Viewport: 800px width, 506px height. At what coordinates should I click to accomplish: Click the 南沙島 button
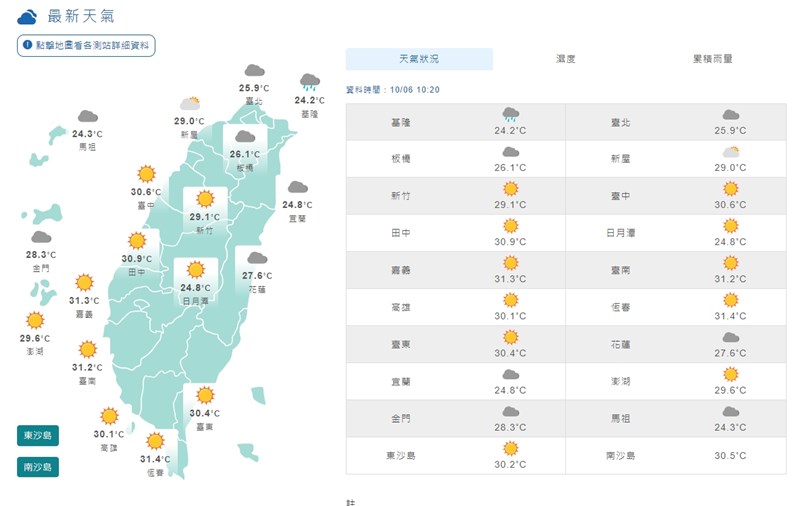38,466
